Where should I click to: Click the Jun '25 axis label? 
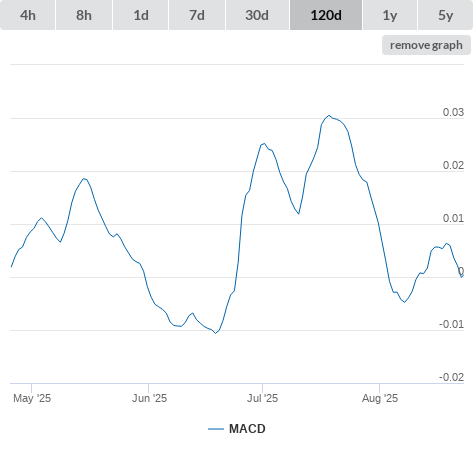tap(149, 398)
